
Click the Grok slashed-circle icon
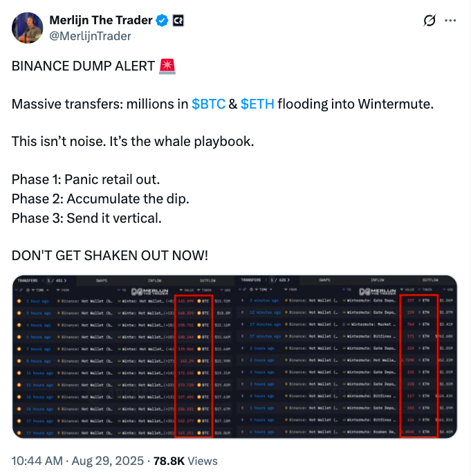coord(430,21)
